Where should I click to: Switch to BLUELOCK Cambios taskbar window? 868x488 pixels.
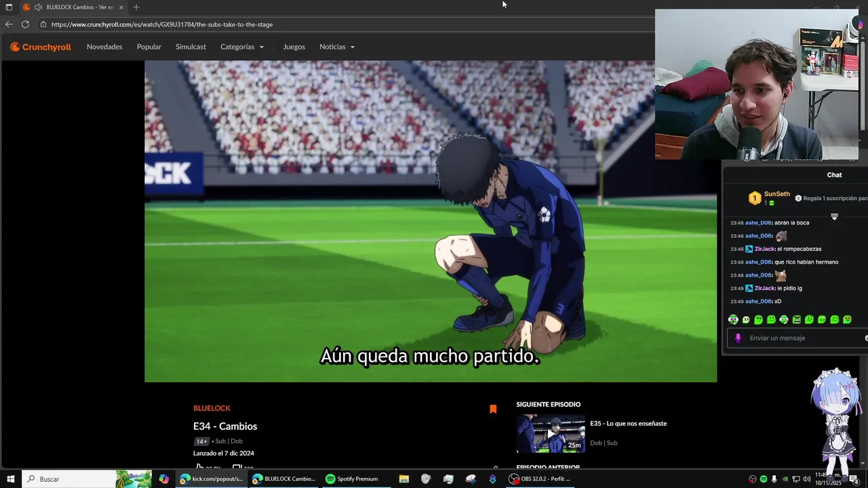[x=283, y=479]
